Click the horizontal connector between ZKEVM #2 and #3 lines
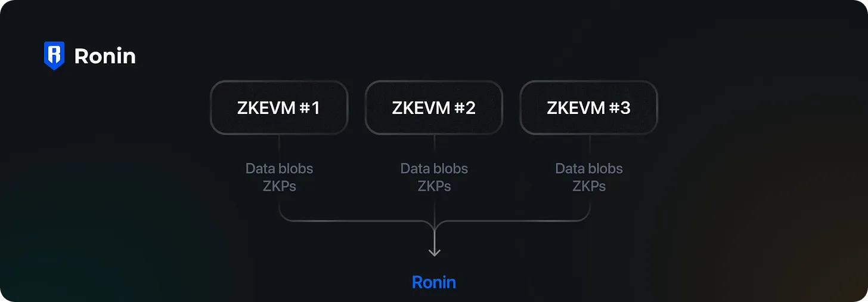The height and width of the screenshot is (302, 868). pyautogui.click(x=511, y=221)
